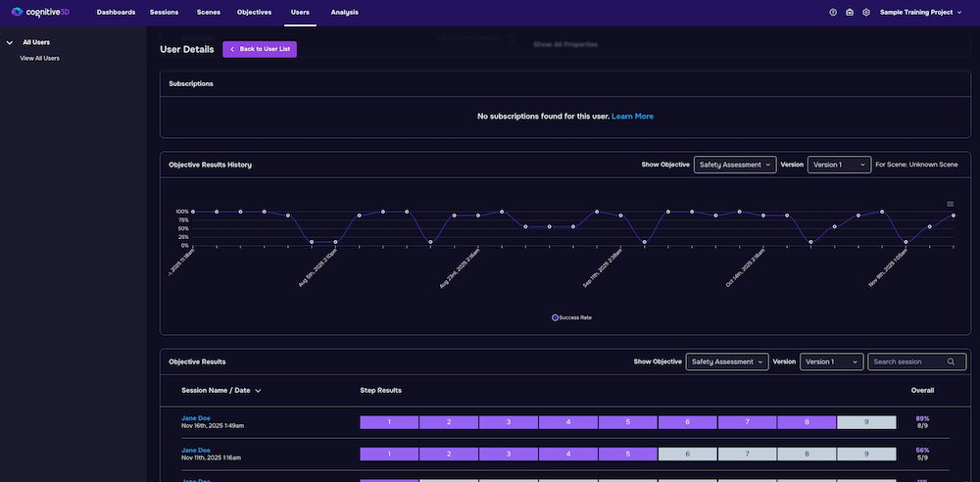
Task: Select View All Users in sidebar
Action: [39, 58]
